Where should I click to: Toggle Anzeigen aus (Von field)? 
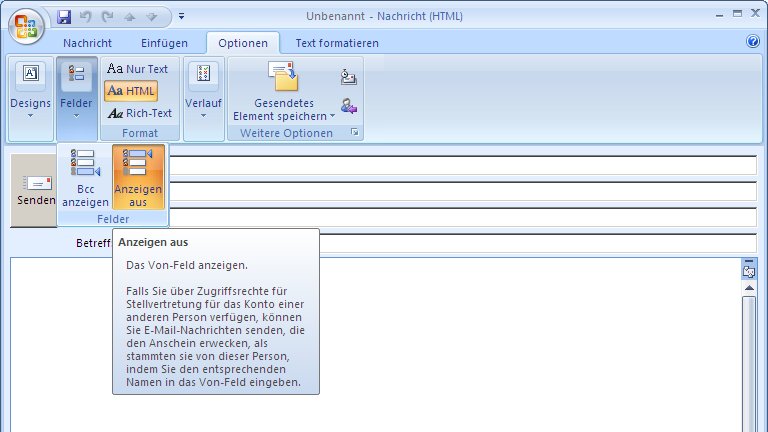point(138,177)
